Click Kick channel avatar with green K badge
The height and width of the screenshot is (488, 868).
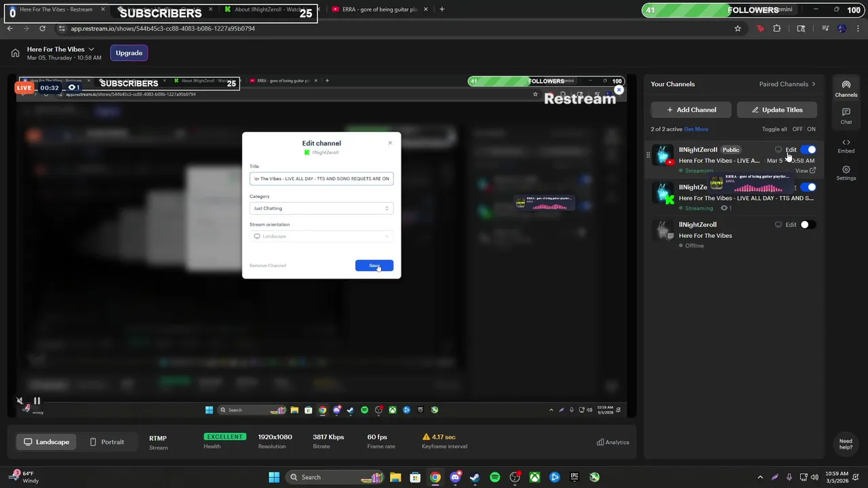click(x=663, y=193)
